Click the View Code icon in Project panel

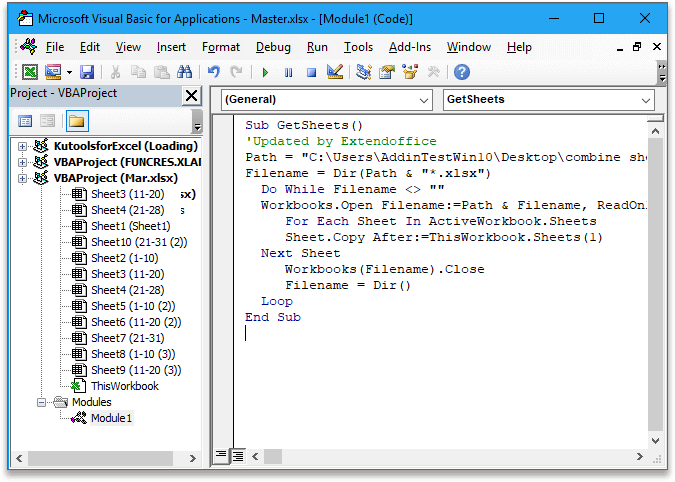coord(25,121)
